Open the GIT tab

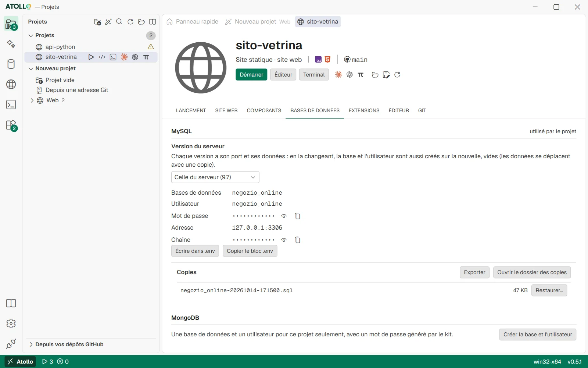tap(422, 110)
